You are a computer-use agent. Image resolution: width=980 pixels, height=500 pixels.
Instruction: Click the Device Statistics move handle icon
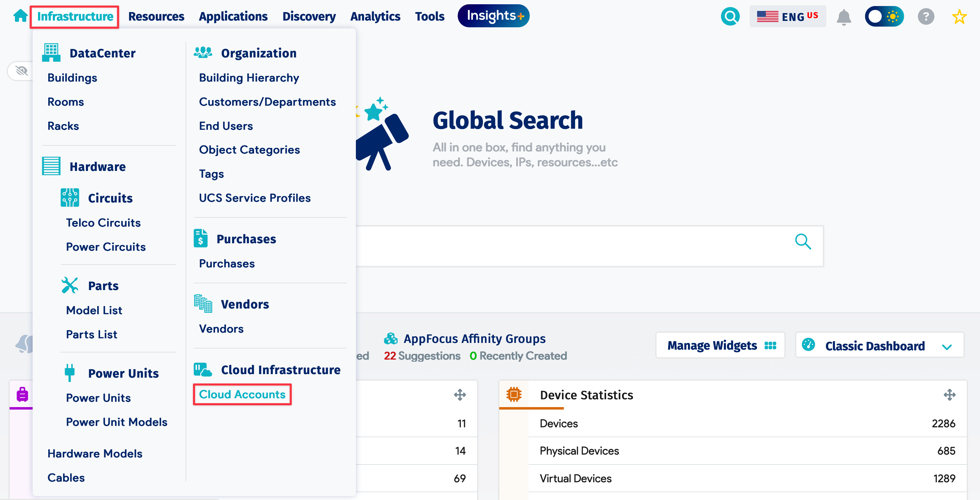click(x=949, y=395)
